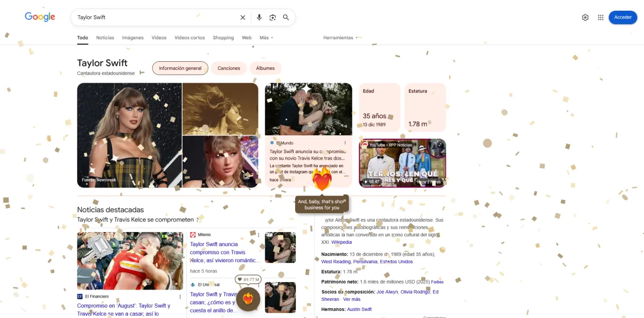Open three-dot menu for Milenio article
This screenshot has width=644, height=318.
tap(258, 235)
